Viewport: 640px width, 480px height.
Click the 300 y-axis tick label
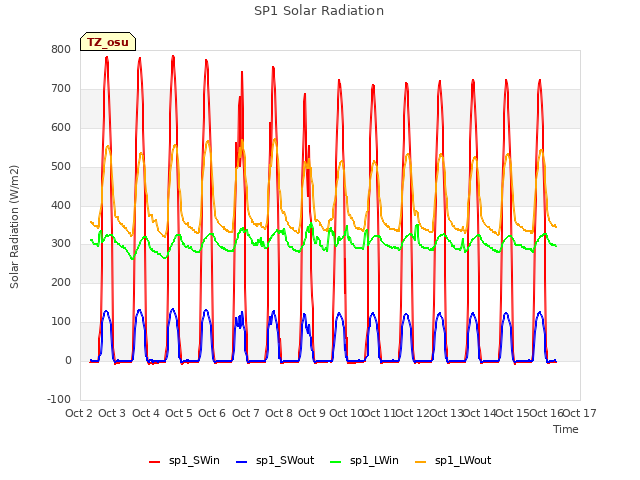tap(61, 244)
